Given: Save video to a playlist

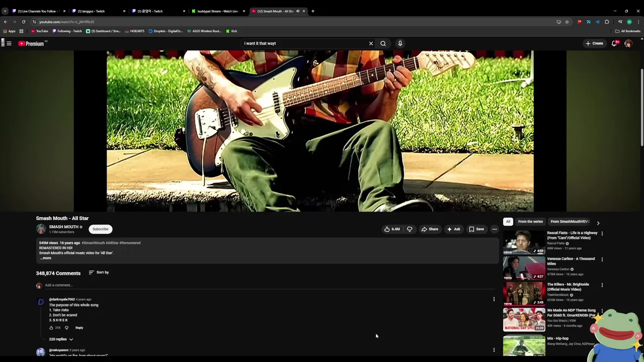Looking at the screenshot, I should tap(476, 229).
